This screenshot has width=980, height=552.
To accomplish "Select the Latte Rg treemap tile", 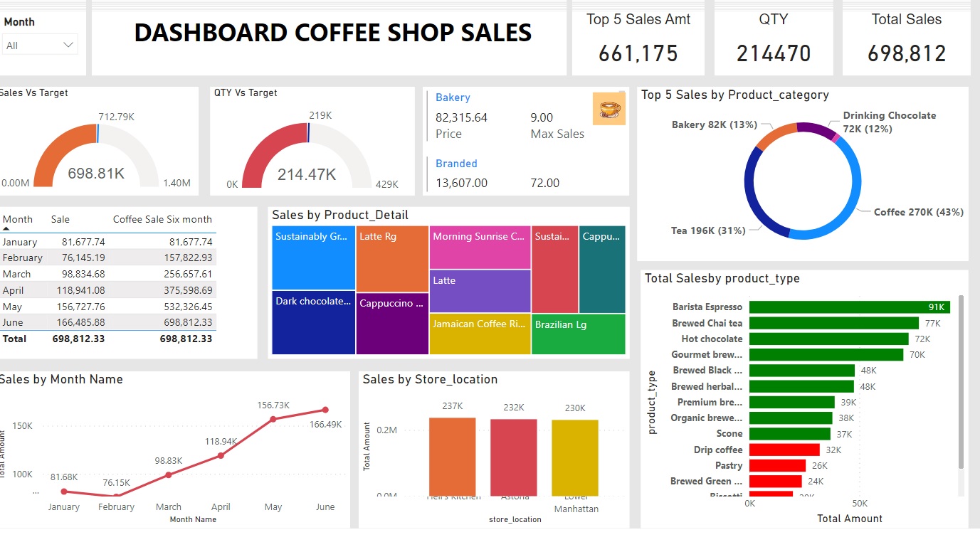I will coord(392,259).
